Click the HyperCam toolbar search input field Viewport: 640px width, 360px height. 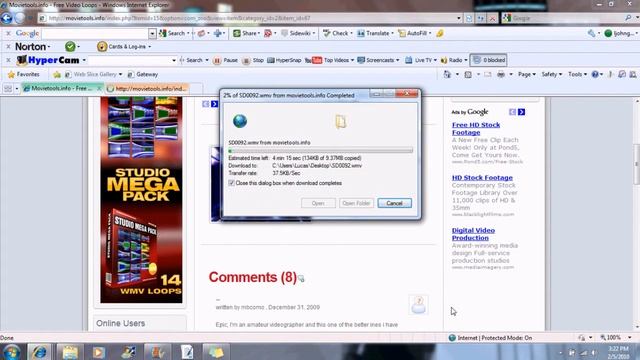pyautogui.click(x=129, y=60)
